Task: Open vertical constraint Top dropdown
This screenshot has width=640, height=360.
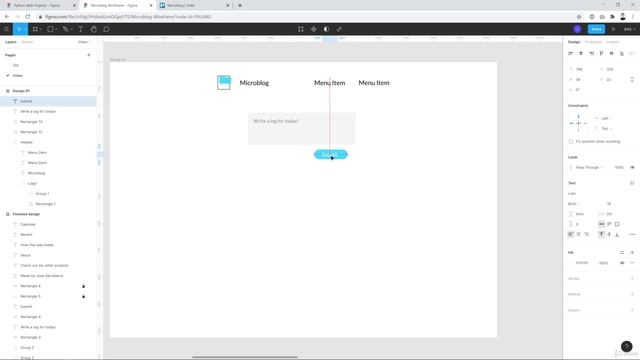Action: coord(605,129)
